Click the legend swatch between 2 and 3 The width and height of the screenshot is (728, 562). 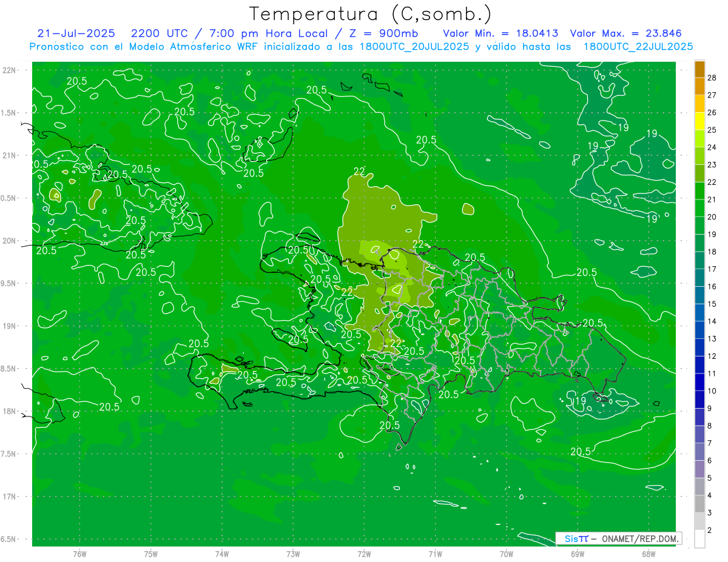tap(699, 521)
